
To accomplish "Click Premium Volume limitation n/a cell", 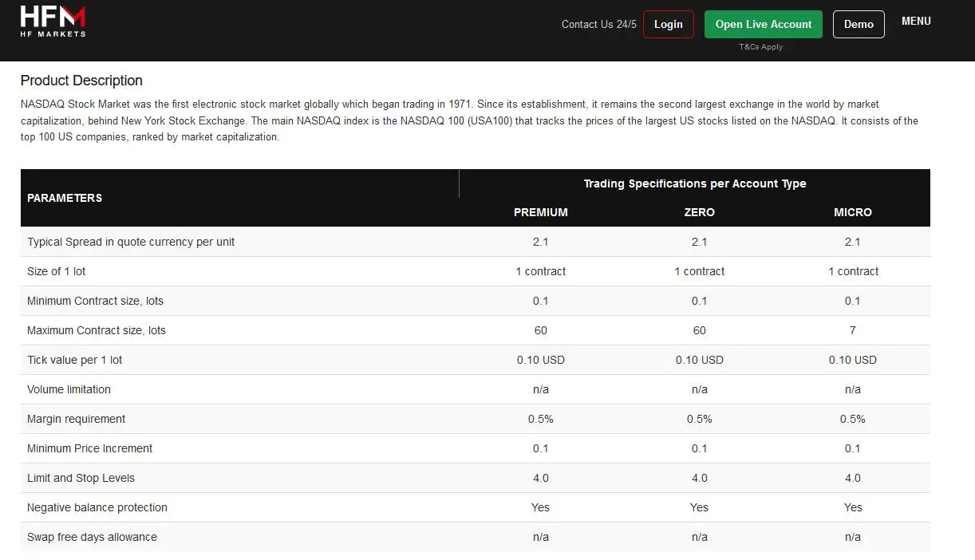I will pos(541,389).
